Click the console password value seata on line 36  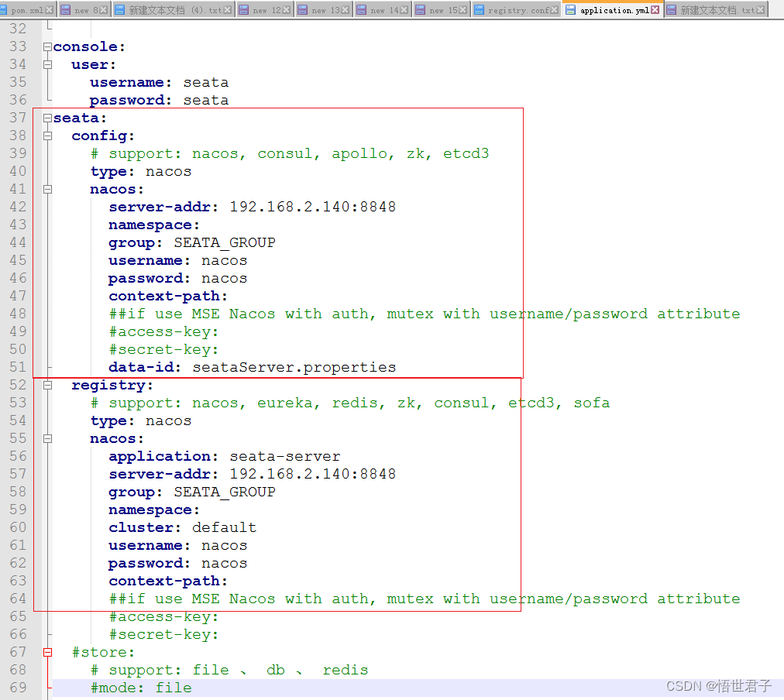point(206,101)
